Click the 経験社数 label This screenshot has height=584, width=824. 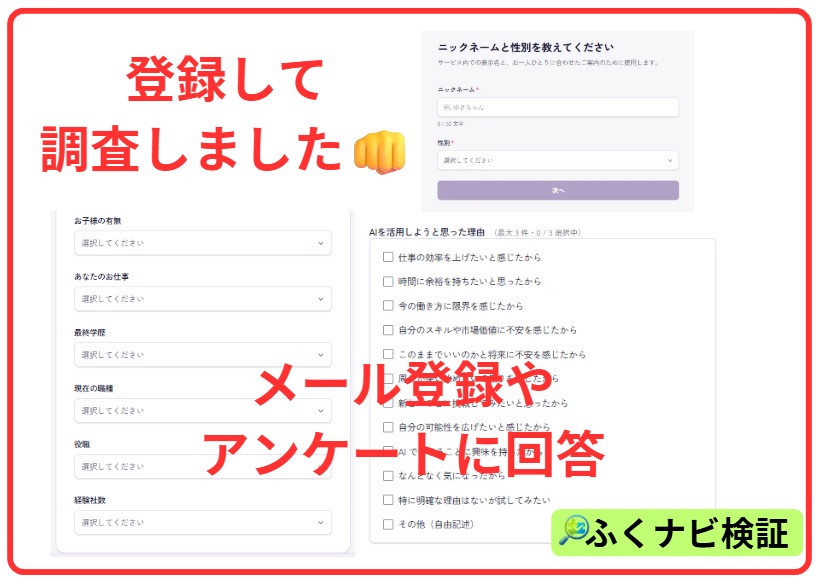(90, 500)
